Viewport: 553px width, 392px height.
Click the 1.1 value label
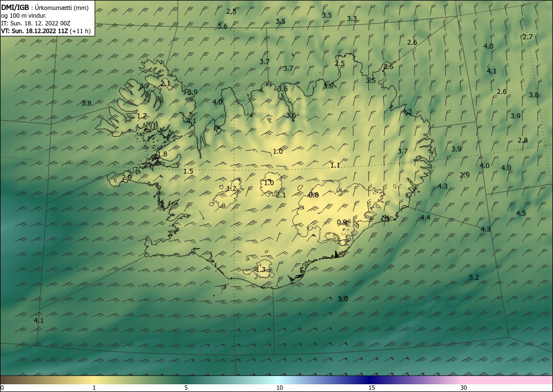336,165
